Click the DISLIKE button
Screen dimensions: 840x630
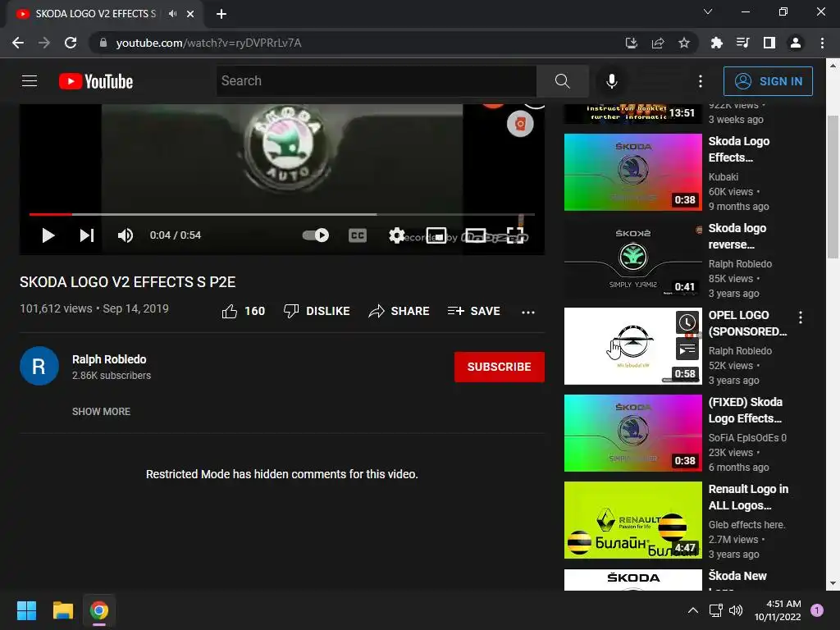[x=317, y=311]
